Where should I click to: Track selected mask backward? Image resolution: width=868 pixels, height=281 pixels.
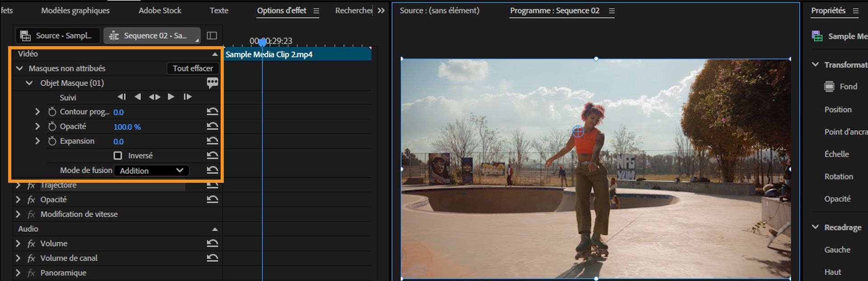point(138,97)
